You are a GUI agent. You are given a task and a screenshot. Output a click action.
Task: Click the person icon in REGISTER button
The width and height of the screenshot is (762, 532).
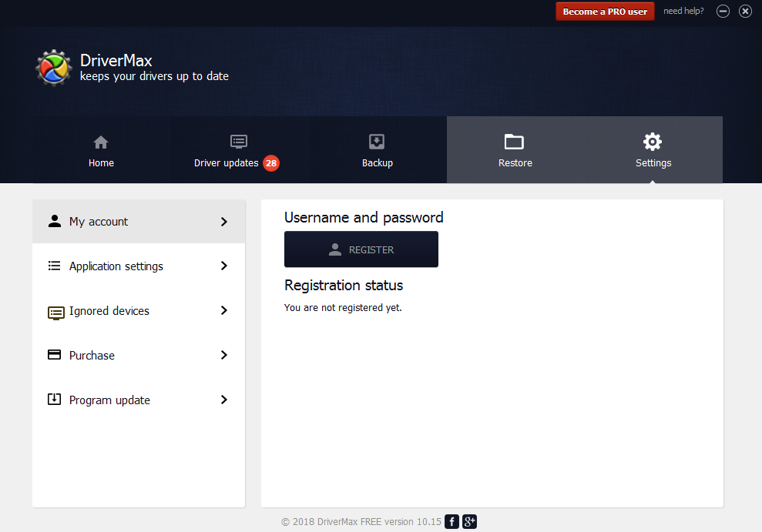(x=335, y=249)
